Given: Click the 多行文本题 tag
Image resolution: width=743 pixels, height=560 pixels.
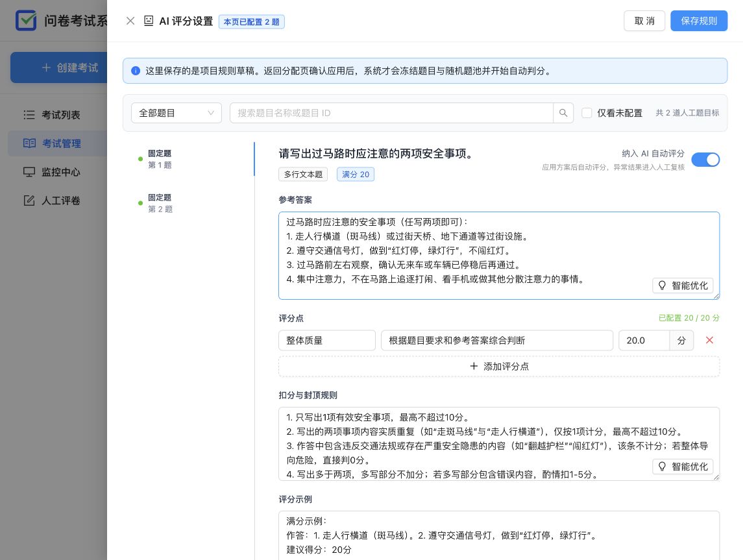Looking at the screenshot, I should point(303,175).
